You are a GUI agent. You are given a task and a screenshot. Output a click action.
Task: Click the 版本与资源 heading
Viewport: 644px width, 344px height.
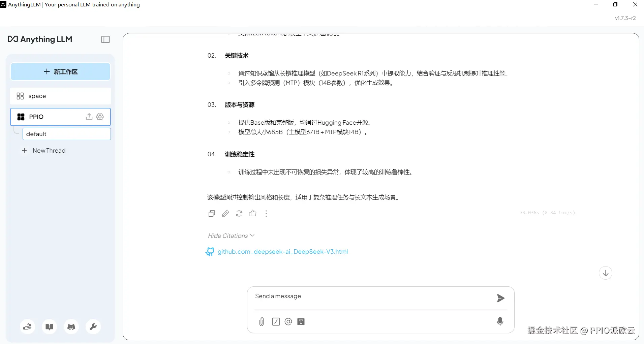click(x=240, y=105)
